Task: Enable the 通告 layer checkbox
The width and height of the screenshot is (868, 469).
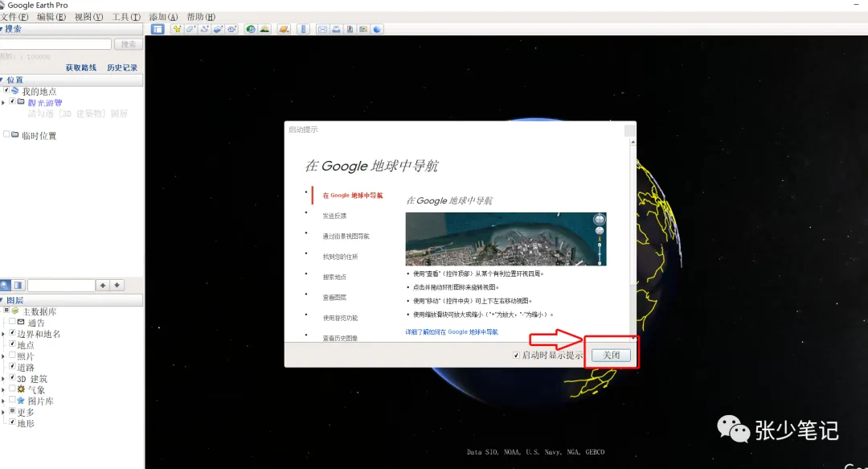Action: point(12,322)
